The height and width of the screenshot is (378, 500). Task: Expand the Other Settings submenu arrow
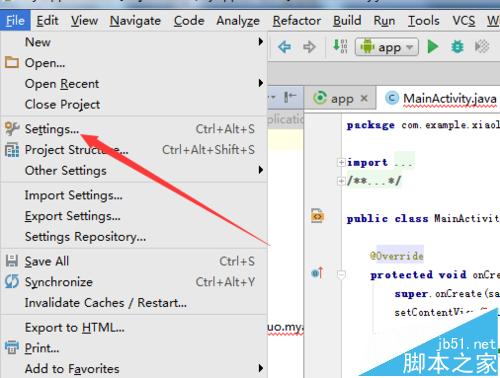coord(261,170)
